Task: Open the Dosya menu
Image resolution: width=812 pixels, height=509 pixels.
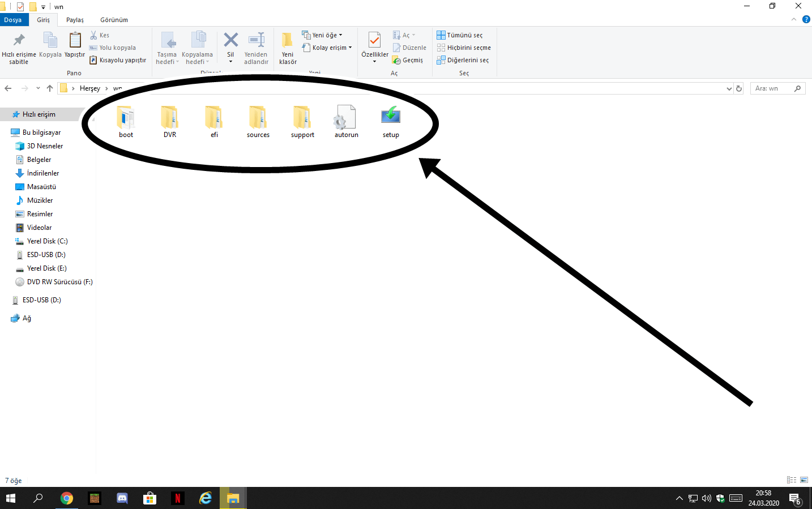Action: tap(14, 19)
